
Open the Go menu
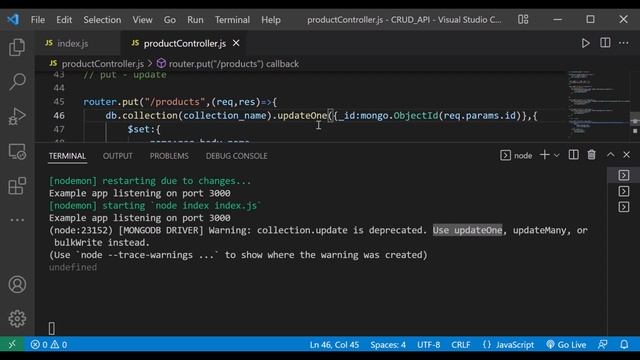pyautogui.click(x=170, y=20)
